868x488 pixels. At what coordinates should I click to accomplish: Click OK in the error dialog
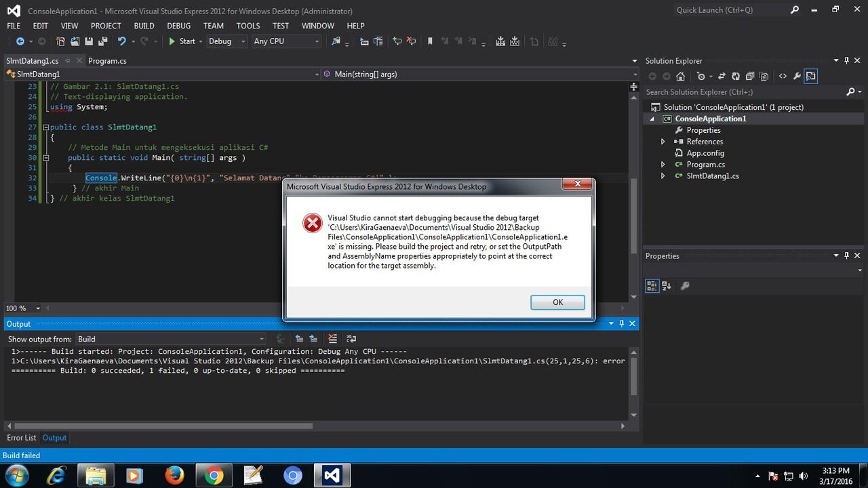coord(557,302)
